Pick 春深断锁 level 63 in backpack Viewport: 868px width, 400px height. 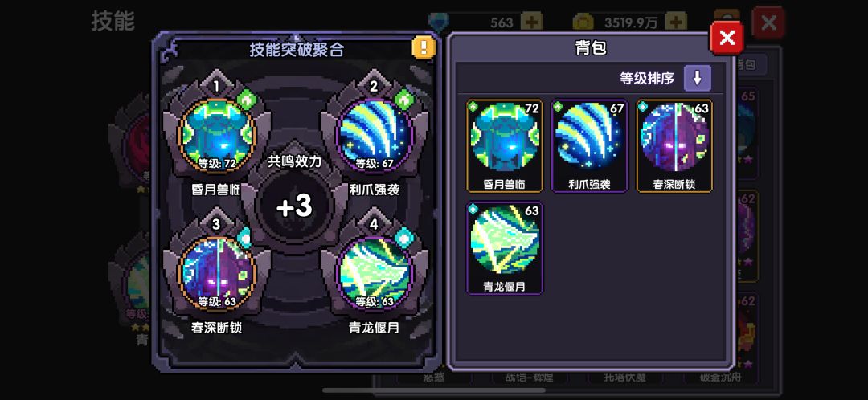[675, 146]
